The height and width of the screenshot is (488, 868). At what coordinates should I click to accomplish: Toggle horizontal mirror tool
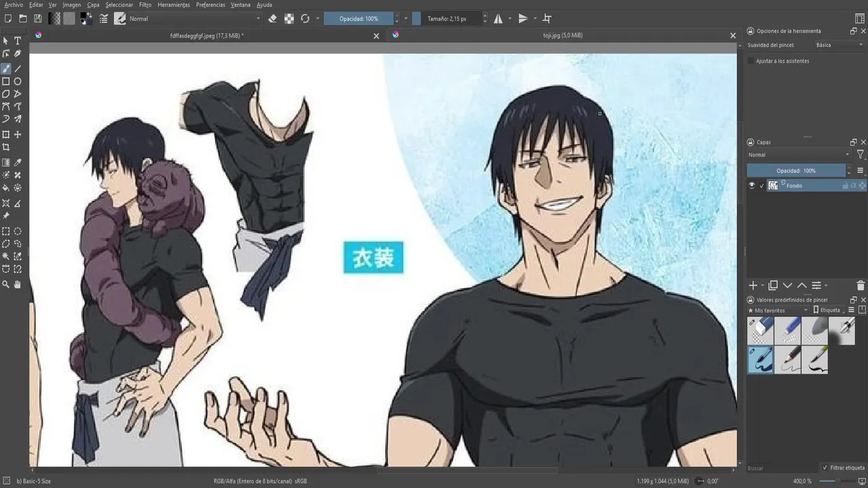pos(498,18)
